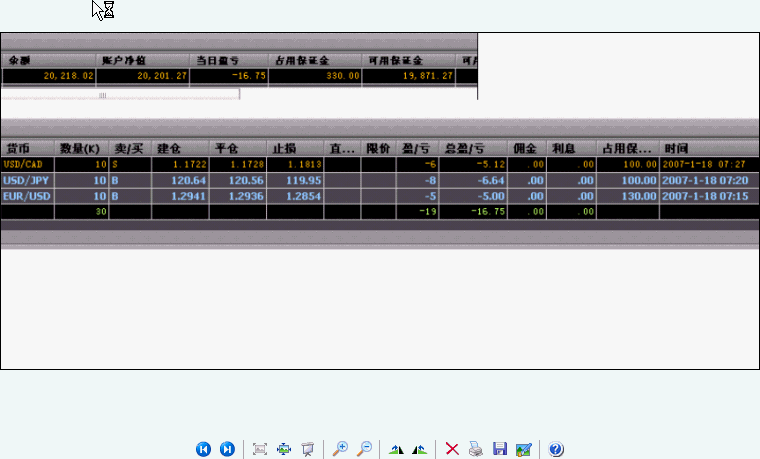Click total P/L value -5.12
This screenshot has height=459, width=760.
(x=491, y=164)
